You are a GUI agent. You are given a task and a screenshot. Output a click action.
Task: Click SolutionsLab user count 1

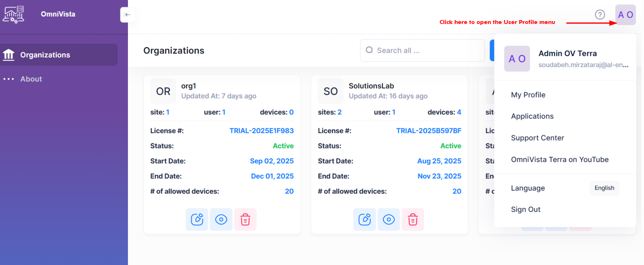point(394,112)
